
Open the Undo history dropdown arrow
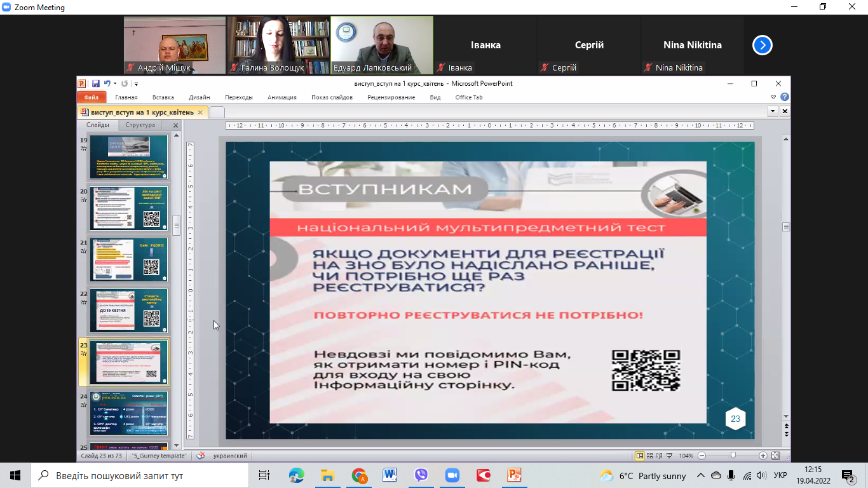click(114, 84)
